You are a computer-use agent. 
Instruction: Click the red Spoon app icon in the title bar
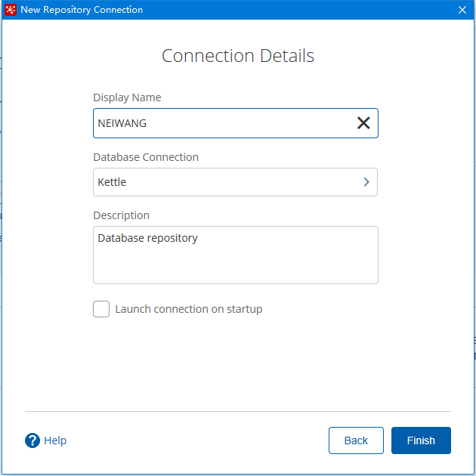11,10
